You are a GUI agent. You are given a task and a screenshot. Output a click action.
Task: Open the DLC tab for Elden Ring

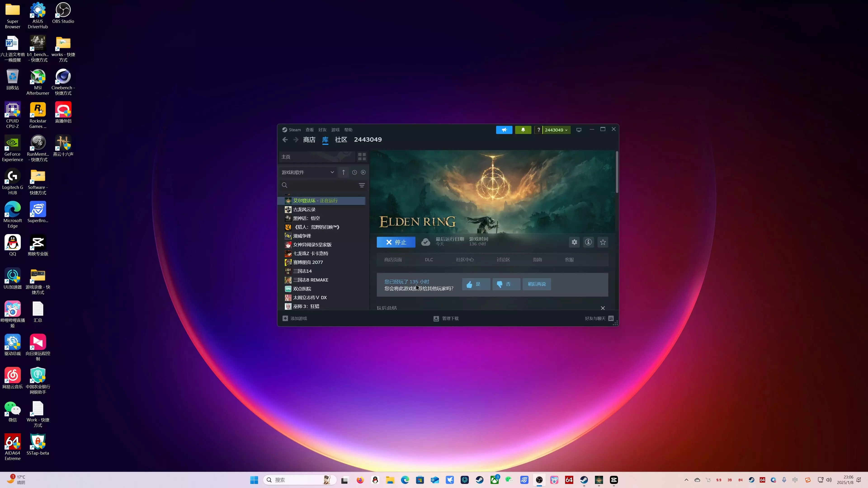[x=429, y=260]
